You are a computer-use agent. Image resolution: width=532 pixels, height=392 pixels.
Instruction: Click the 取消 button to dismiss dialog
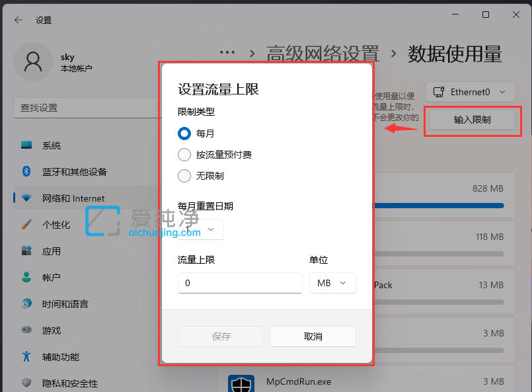coord(313,336)
